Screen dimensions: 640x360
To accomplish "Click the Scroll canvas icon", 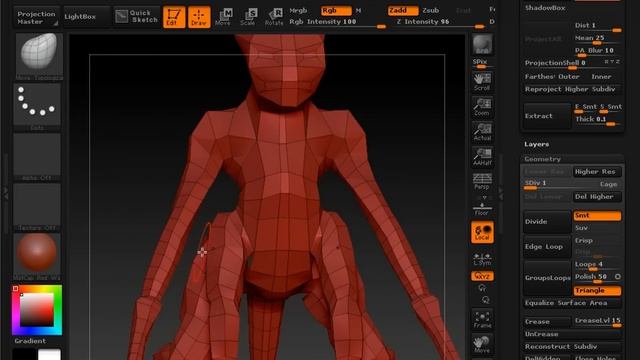I will coord(482,82).
